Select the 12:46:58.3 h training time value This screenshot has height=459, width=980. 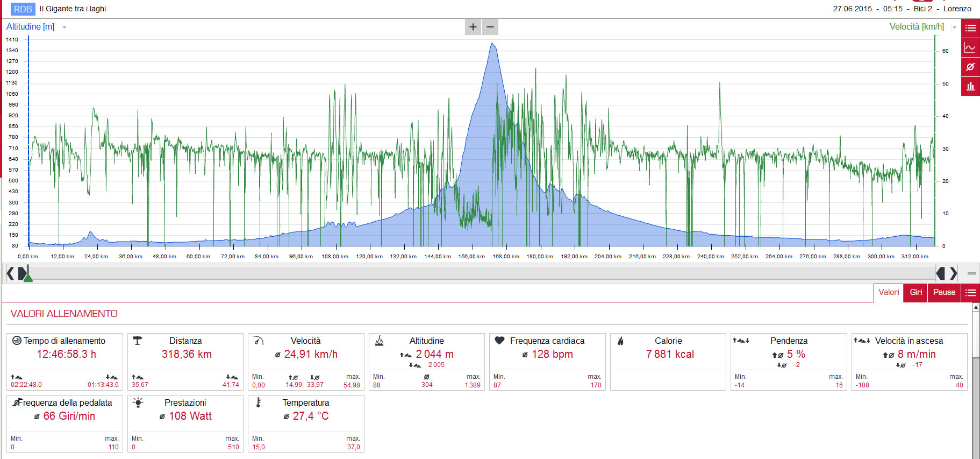point(67,354)
